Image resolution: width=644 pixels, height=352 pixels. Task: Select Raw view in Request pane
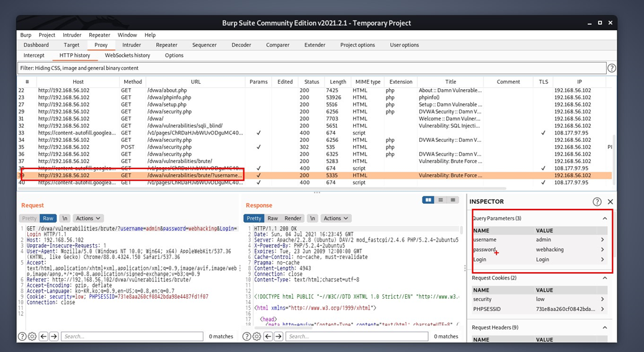48,218
